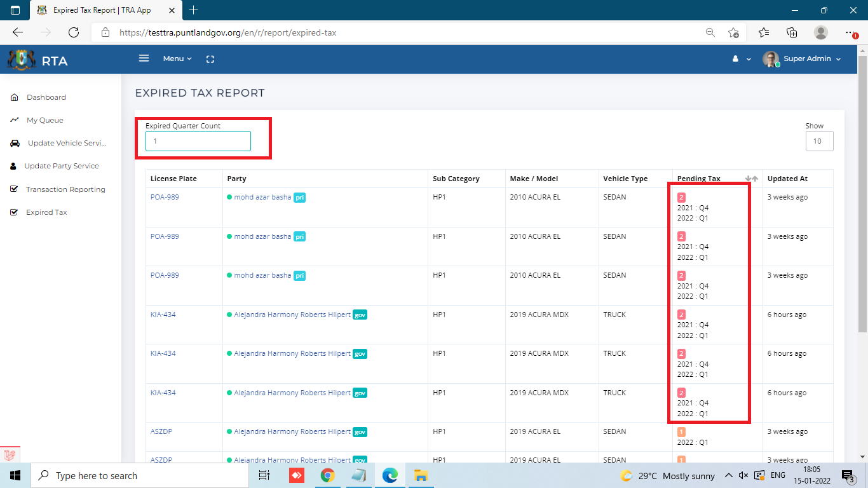The width and height of the screenshot is (868, 488).
Task: Open first KIA-434 license plate link
Action: tap(163, 315)
